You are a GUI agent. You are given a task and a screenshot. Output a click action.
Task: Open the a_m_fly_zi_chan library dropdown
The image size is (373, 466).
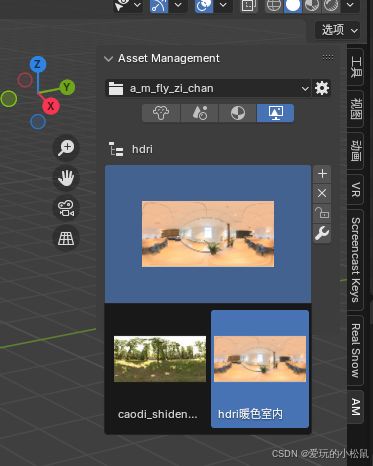(x=208, y=89)
